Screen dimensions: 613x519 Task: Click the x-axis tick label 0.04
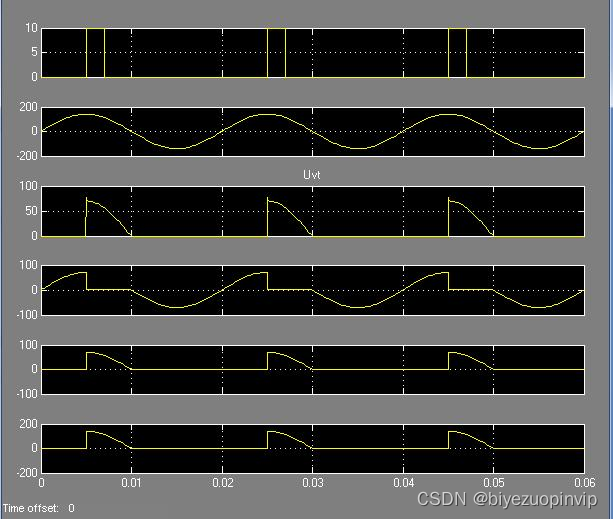pyautogui.click(x=403, y=483)
